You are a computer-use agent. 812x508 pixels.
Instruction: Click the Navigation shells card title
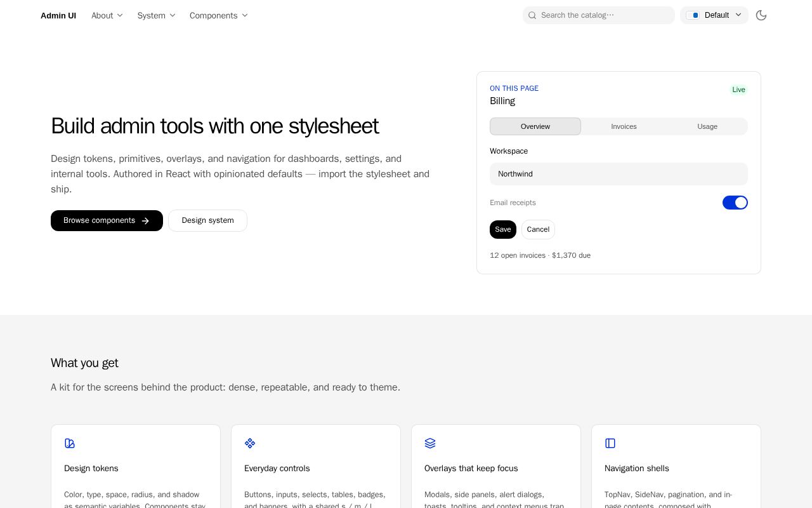tap(637, 468)
